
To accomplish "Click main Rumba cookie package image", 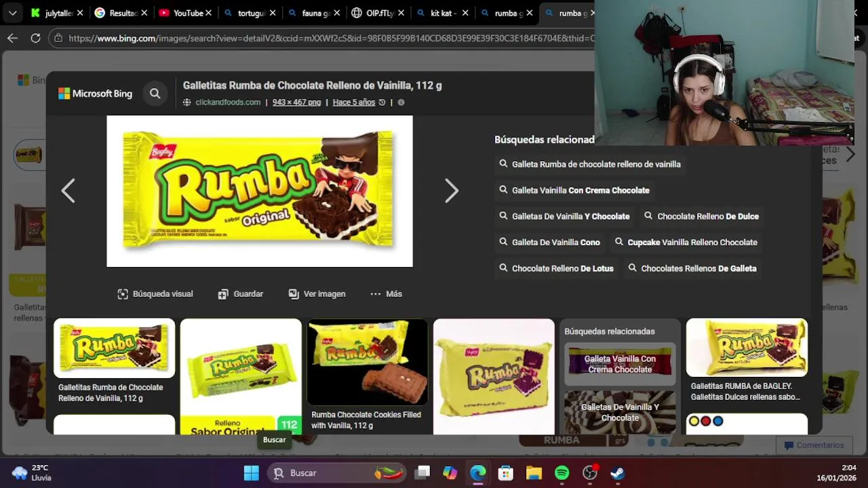I will click(x=260, y=191).
